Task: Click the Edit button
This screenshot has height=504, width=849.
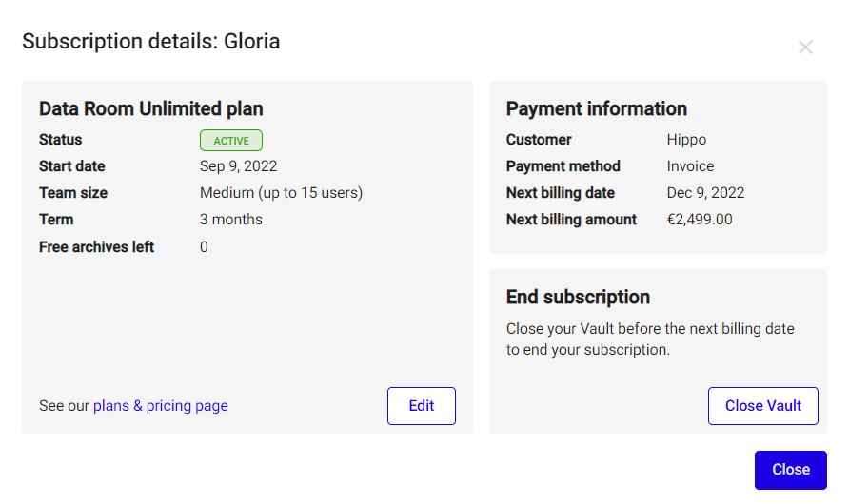Action: [422, 406]
